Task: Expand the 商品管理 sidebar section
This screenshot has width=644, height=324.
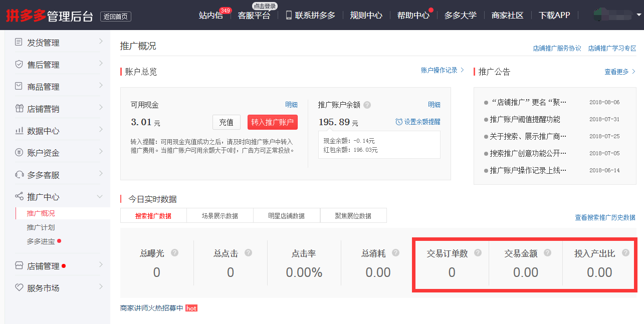Action: (x=100, y=85)
